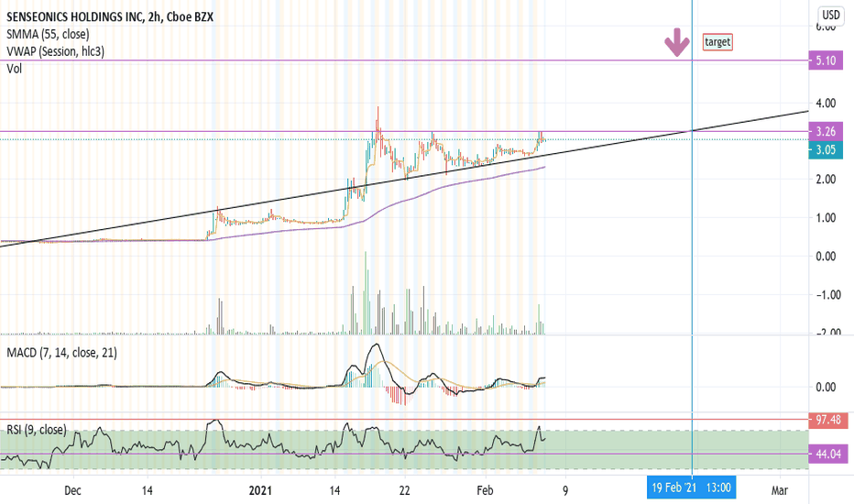Viewport: 854px width, 504px height.
Task: Click the 22 date label on time axis
Action: point(404,490)
